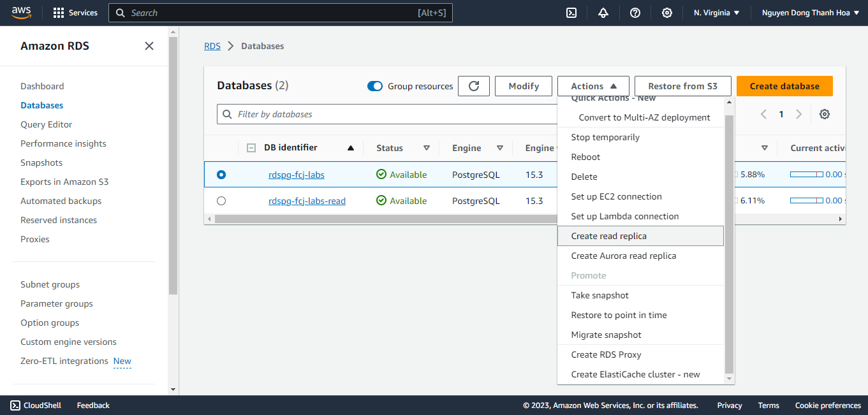The width and height of the screenshot is (868, 415).
Task: Choose Migrate snapshot
Action: 641,335
